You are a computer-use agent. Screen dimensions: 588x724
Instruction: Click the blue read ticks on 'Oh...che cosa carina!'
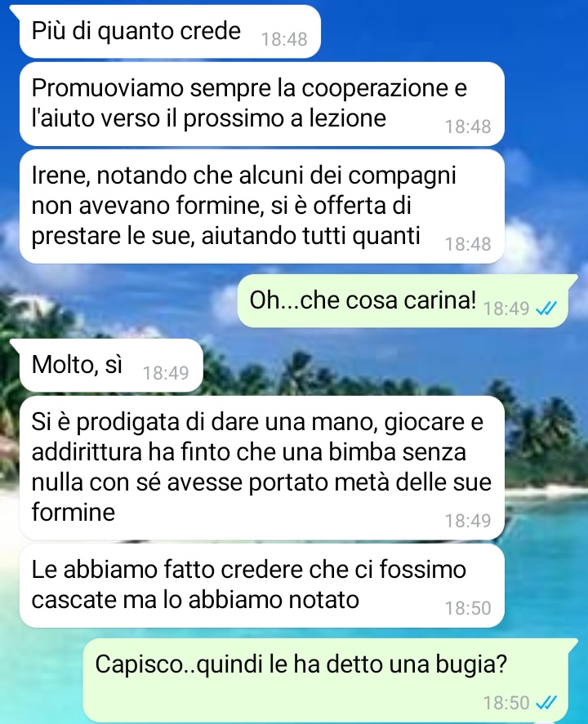(x=546, y=308)
